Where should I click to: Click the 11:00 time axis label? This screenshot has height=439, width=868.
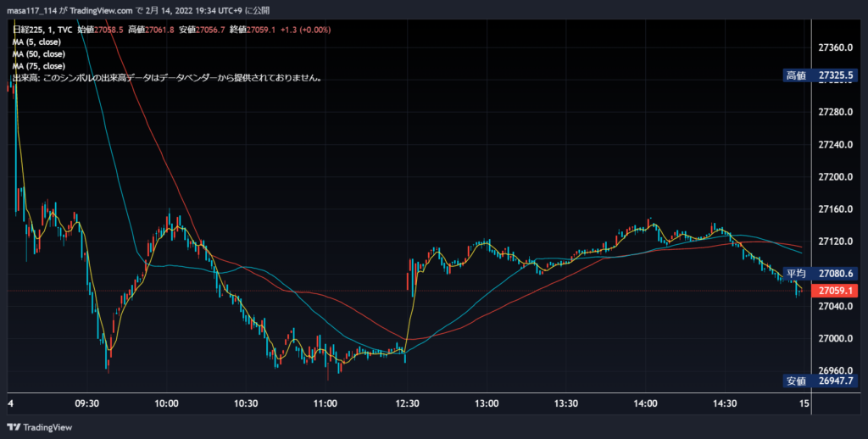pyautogui.click(x=325, y=403)
